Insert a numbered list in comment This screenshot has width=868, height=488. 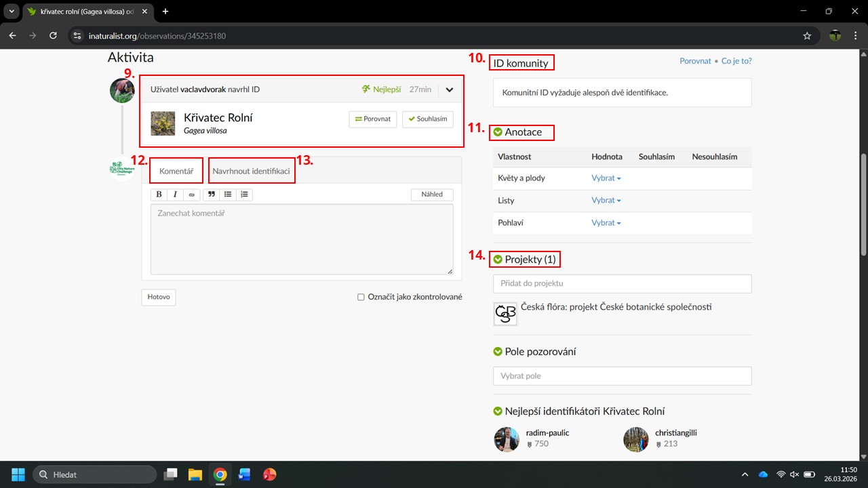(x=244, y=195)
